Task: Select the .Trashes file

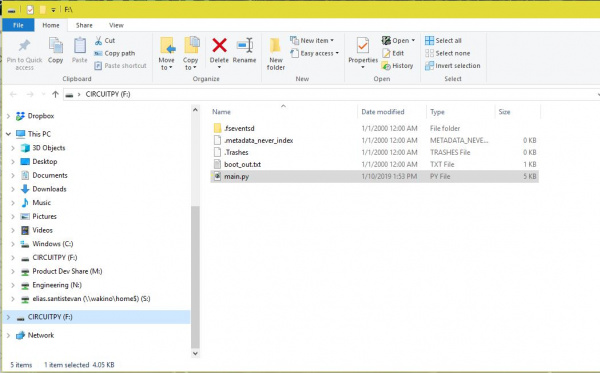Action: pyautogui.click(x=374, y=152)
